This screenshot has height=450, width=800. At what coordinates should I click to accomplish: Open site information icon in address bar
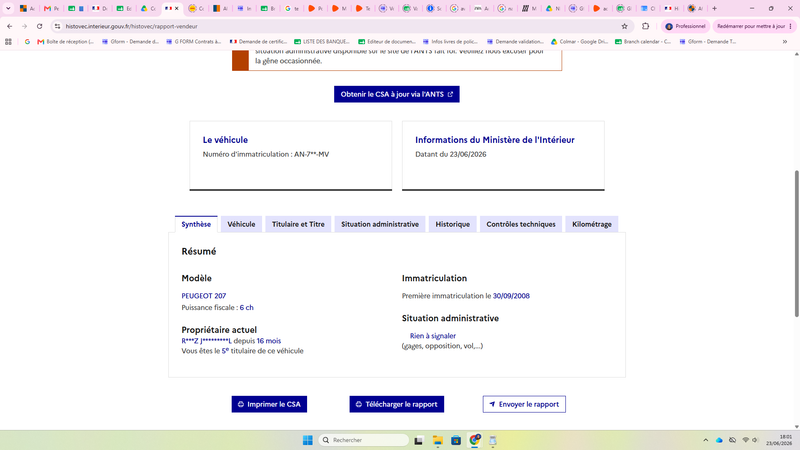tap(57, 26)
